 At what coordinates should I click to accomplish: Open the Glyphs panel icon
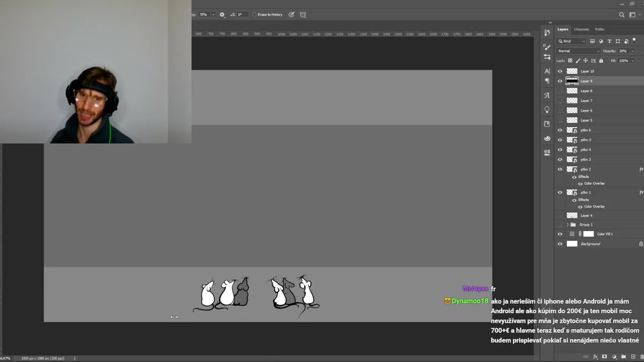pyautogui.click(x=547, y=95)
